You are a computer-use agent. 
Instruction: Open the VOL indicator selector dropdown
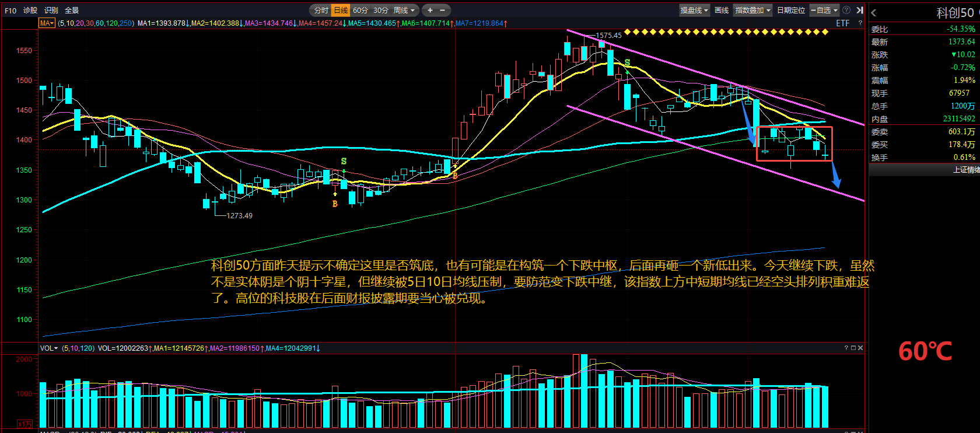[49, 348]
